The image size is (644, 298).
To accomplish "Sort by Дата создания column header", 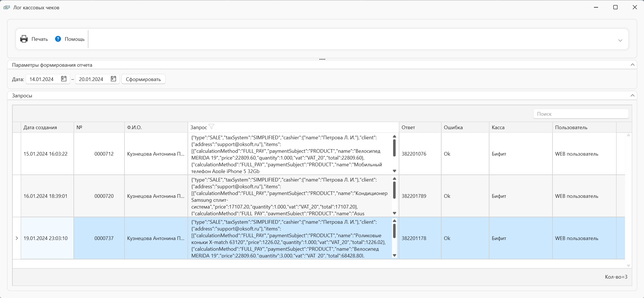I will pyautogui.click(x=47, y=127).
